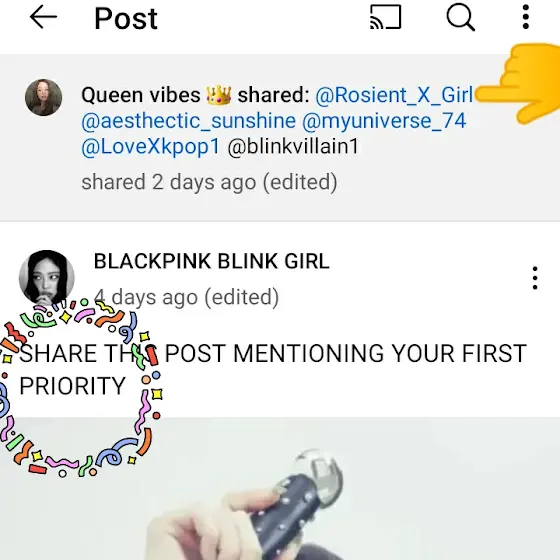Tap the Post page title

tap(126, 18)
